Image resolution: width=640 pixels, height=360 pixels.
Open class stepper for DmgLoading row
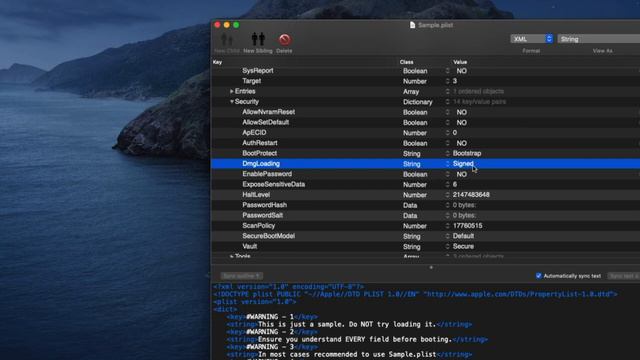tap(447, 164)
